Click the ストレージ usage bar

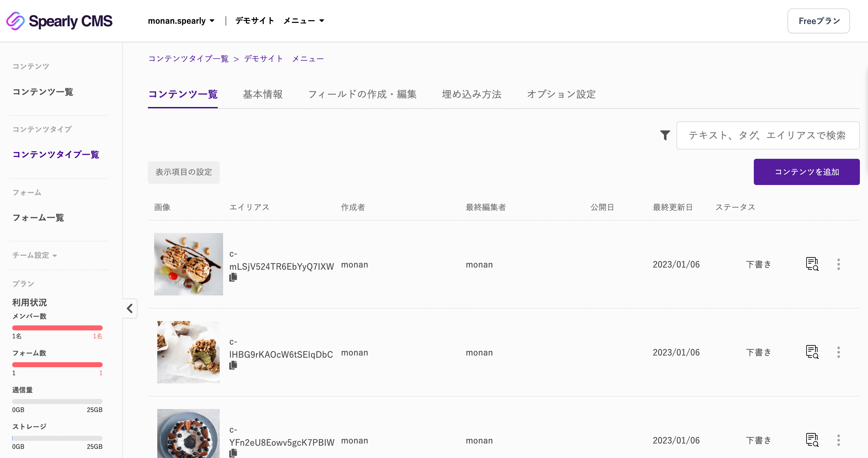(x=57, y=438)
